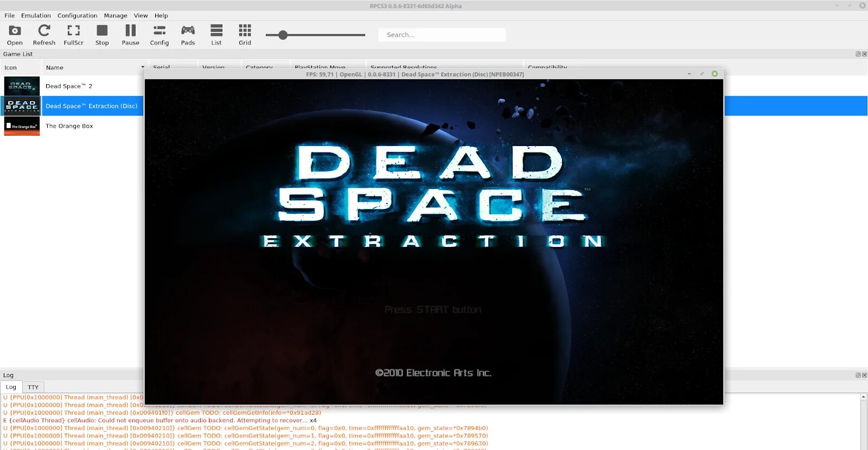This screenshot has width=868, height=450.
Task: Float the Game List panel
Action: (858, 54)
